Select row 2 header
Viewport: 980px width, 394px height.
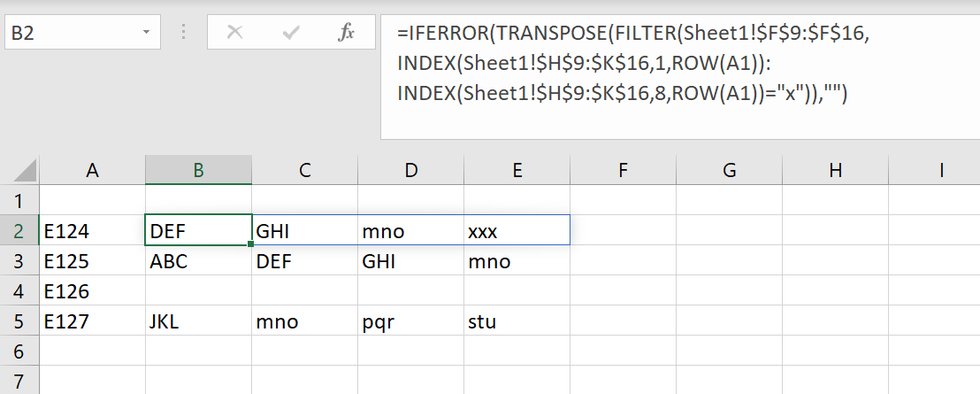(x=19, y=231)
